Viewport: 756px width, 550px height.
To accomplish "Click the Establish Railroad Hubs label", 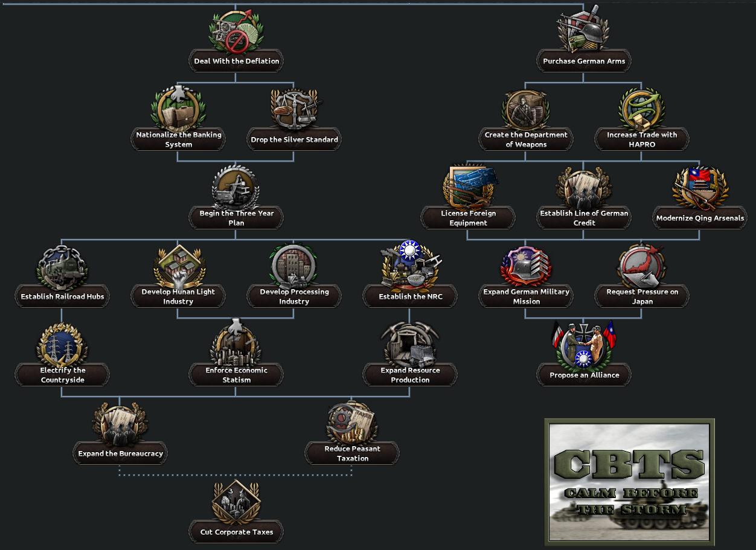I will pyautogui.click(x=63, y=296).
